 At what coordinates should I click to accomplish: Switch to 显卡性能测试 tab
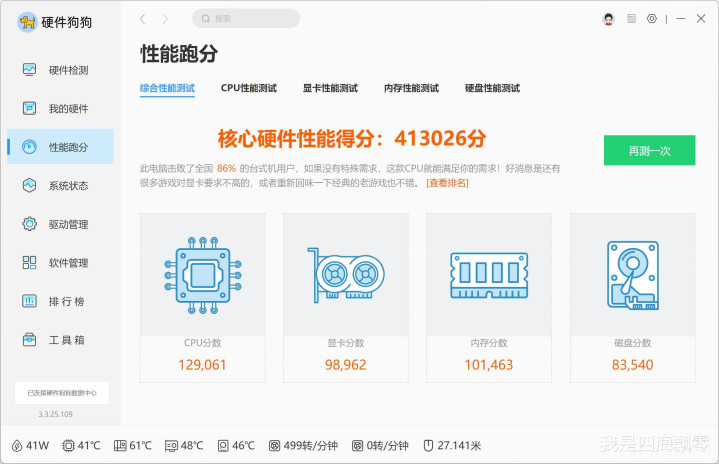330,88
